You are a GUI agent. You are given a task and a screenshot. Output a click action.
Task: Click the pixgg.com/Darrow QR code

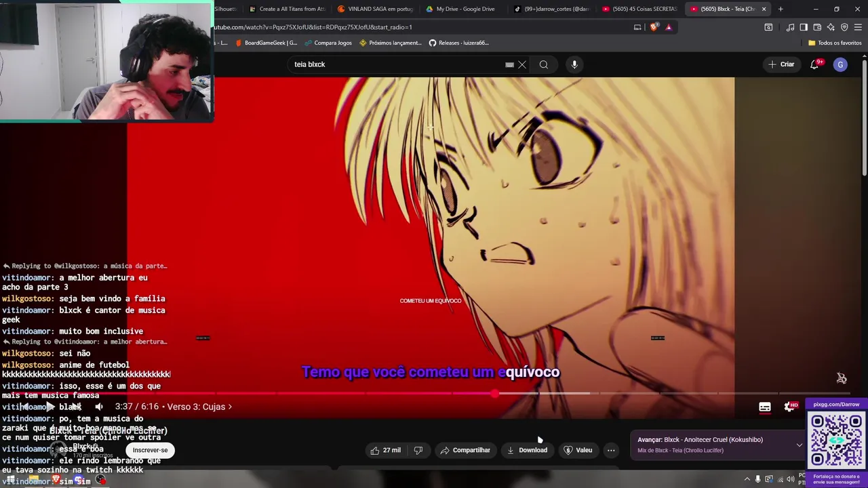pos(836,441)
